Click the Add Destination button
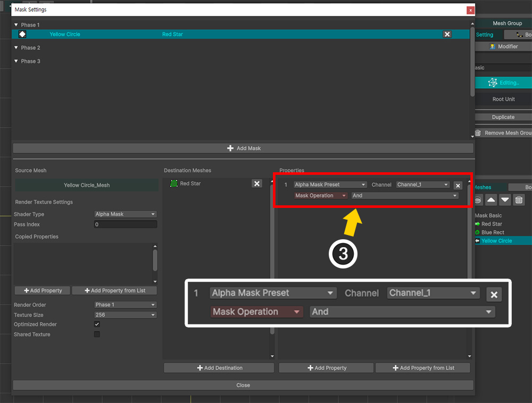The width and height of the screenshot is (532, 403). click(x=219, y=368)
